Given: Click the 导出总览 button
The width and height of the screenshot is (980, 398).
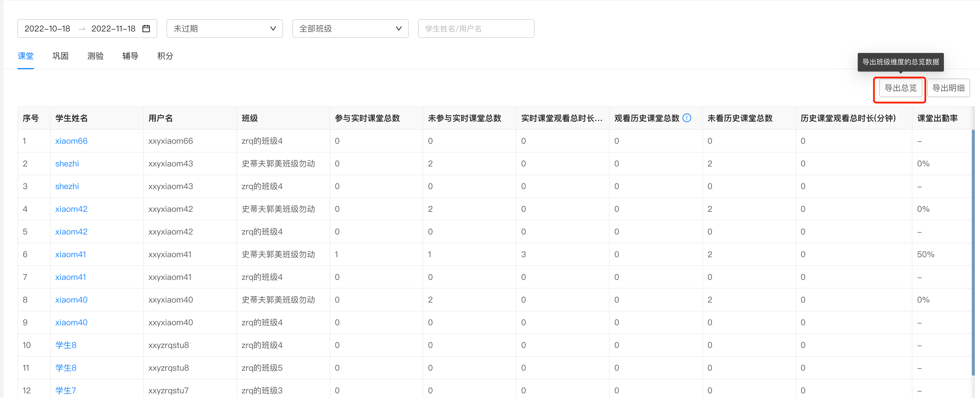Looking at the screenshot, I should coord(901,88).
